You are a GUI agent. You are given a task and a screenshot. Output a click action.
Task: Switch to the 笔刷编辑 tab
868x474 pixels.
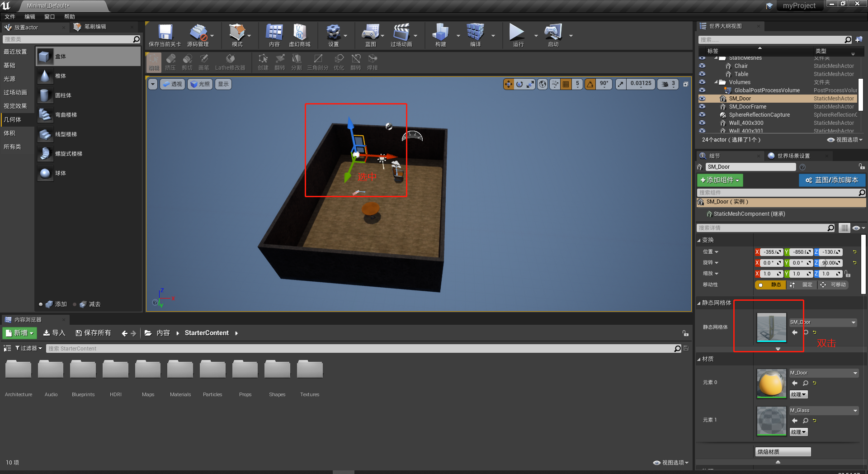pos(96,27)
